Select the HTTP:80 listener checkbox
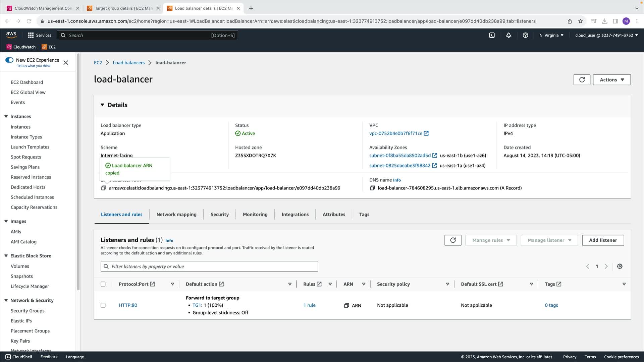 (103, 305)
